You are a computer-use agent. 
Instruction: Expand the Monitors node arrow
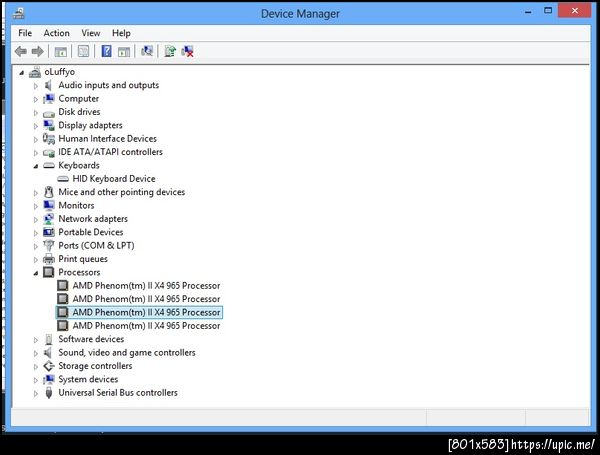coord(36,206)
